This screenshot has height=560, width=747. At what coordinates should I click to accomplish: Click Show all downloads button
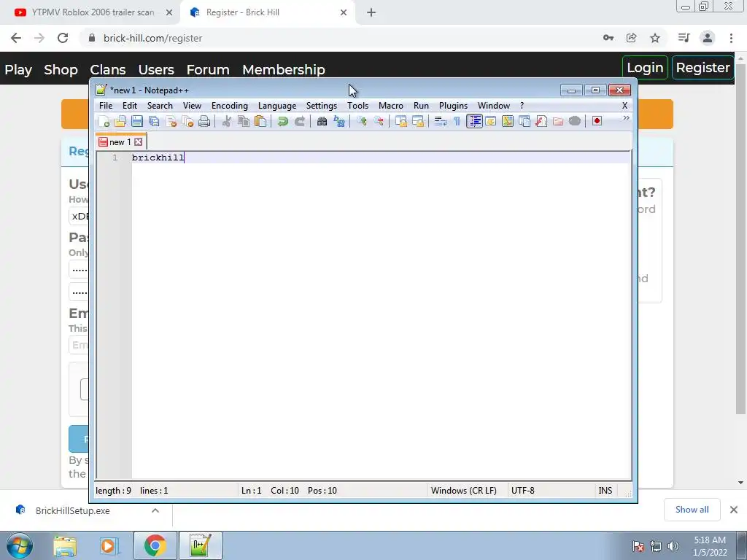pos(692,510)
